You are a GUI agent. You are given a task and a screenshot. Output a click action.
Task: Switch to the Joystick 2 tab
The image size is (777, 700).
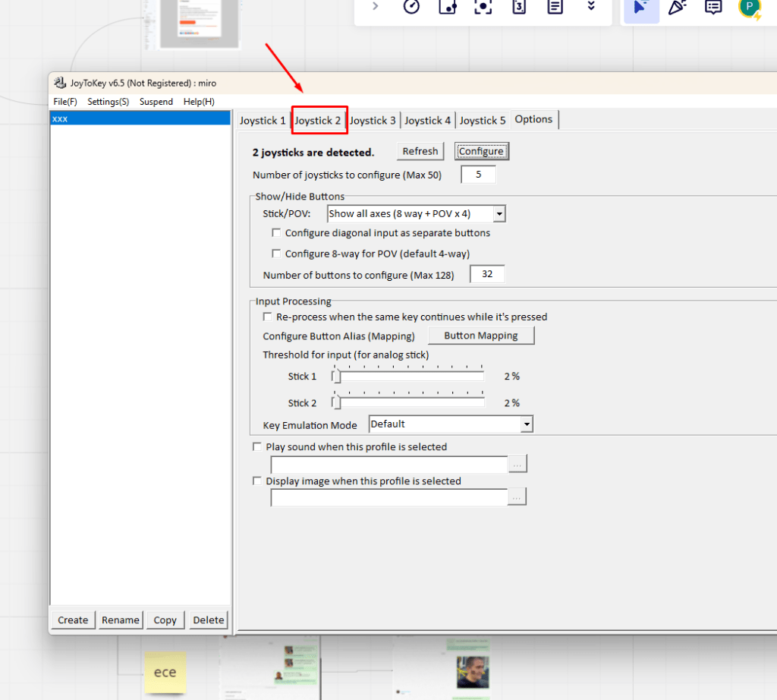(x=318, y=121)
